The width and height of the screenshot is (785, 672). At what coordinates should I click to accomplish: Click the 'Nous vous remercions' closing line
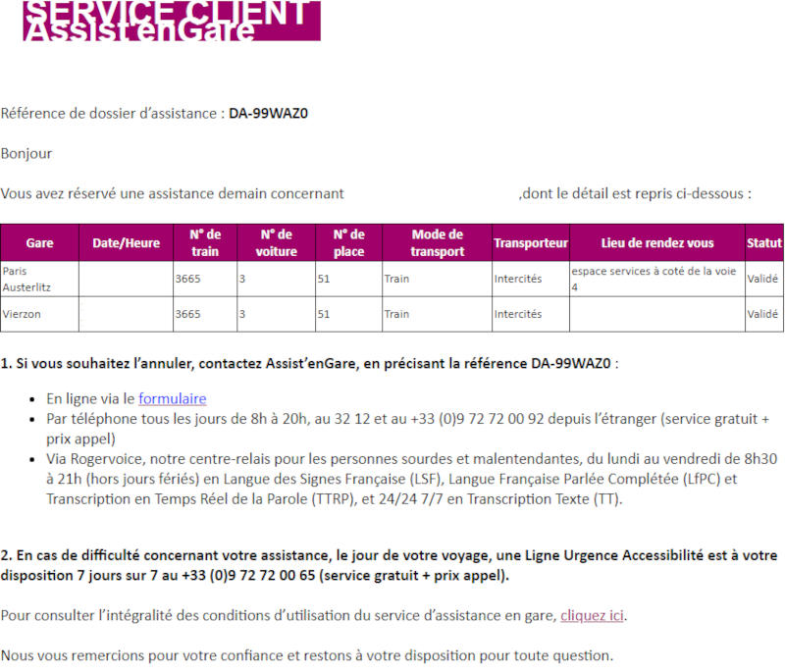[307, 655]
